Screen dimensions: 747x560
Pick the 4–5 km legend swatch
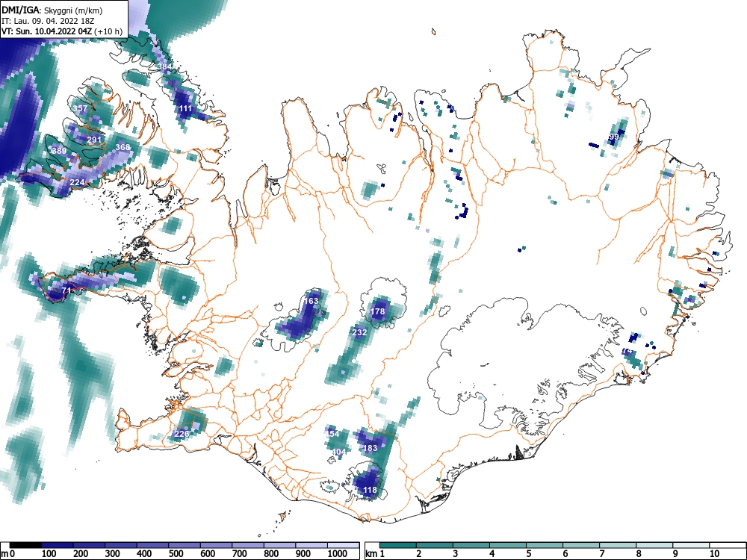coord(508,545)
